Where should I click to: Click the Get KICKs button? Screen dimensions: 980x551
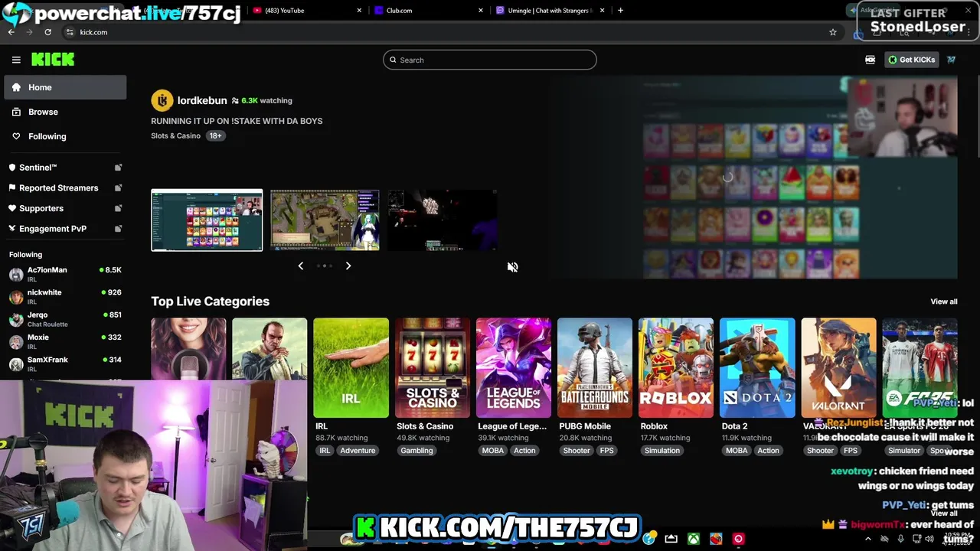(911, 60)
